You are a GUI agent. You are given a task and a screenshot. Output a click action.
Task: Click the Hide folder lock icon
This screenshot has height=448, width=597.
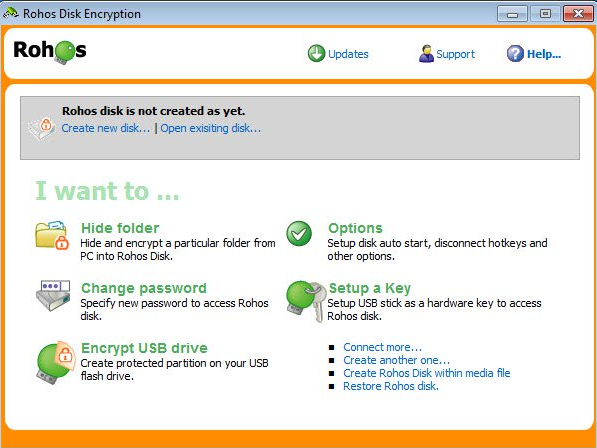(52, 235)
